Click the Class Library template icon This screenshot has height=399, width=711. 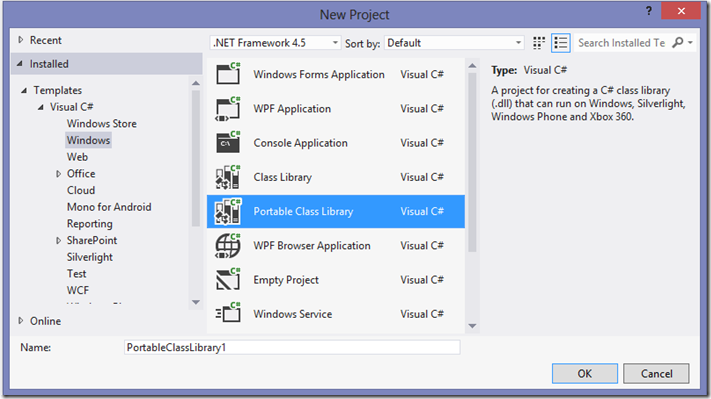[228, 177]
